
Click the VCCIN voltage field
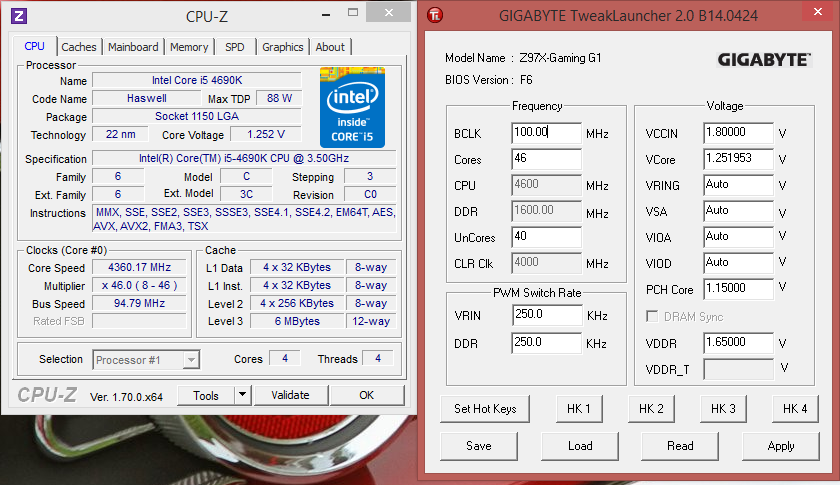pos(738,132)
